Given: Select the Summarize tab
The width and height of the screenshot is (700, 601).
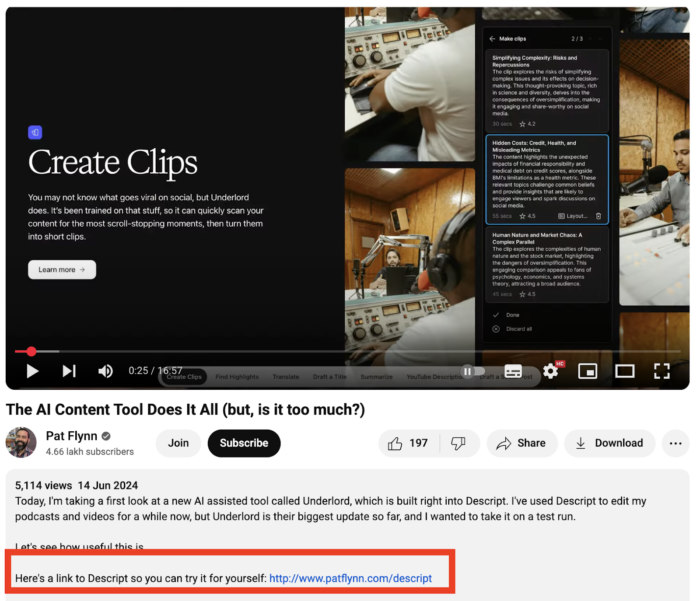Looking at the screenshot, I should tap(376, 377).
